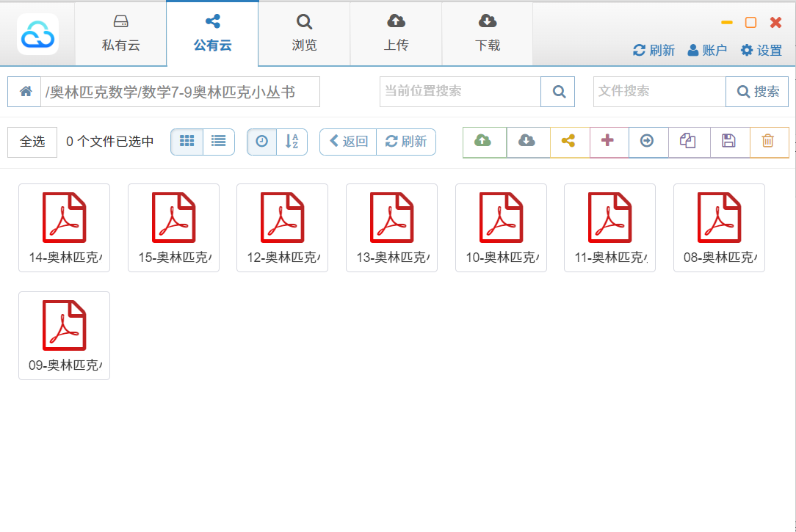Click the copy files toolbar icon
796x532 pixels.
[x=687, y=142]
